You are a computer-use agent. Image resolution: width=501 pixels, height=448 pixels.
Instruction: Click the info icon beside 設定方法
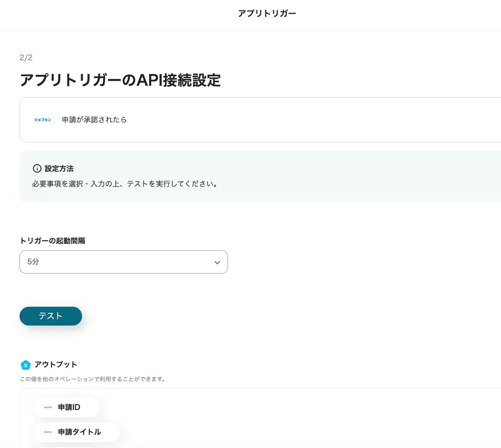click(37, 168)
